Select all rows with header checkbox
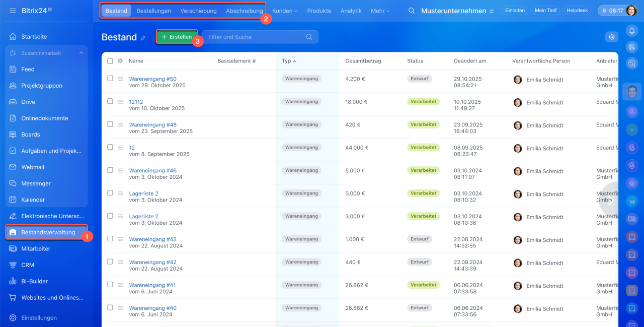644x327 pixels. pos(110,61)
